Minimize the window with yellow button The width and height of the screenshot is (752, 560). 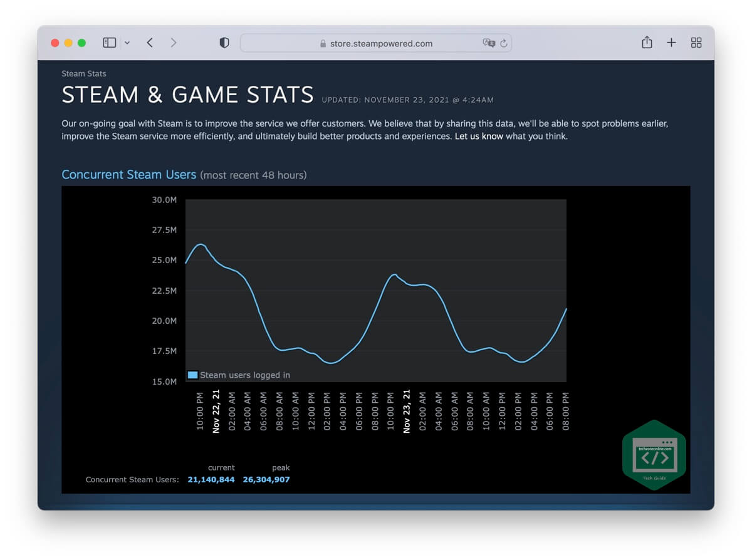[x=68, y=43]
